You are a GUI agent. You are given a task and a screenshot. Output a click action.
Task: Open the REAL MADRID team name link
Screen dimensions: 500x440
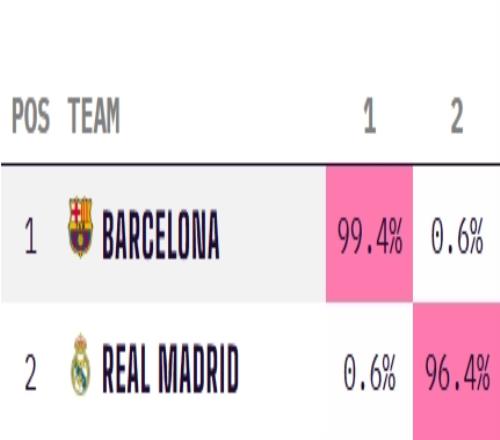point(170,368)
